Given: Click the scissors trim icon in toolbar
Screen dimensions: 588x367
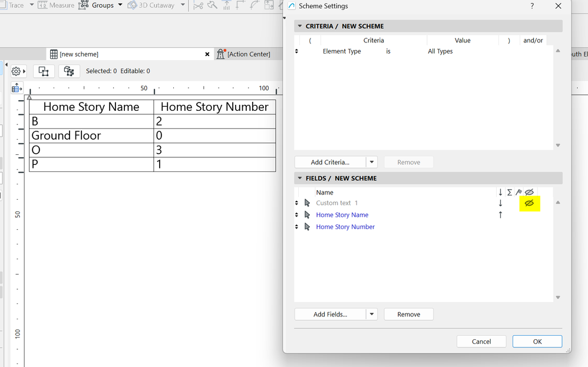Looking at the screenshot, I should coord(199,5).
